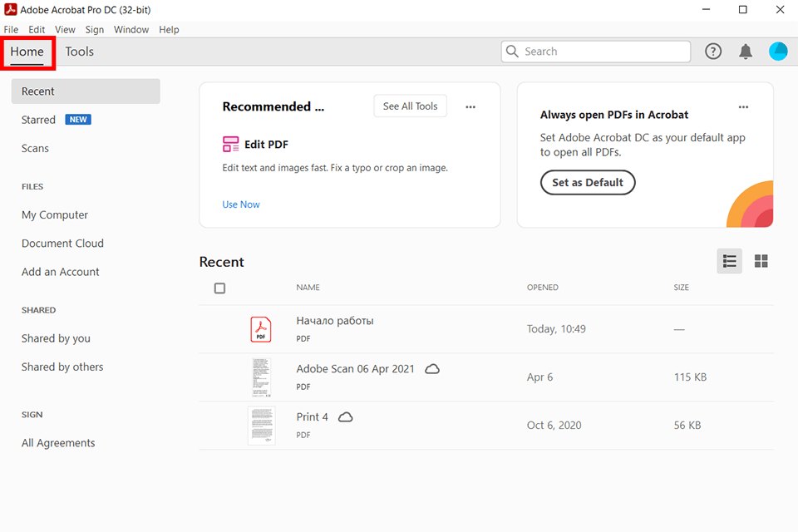Screen dimensions: 798x532
Task: Open Начало работы via its PDF icon
Action: 261,328
